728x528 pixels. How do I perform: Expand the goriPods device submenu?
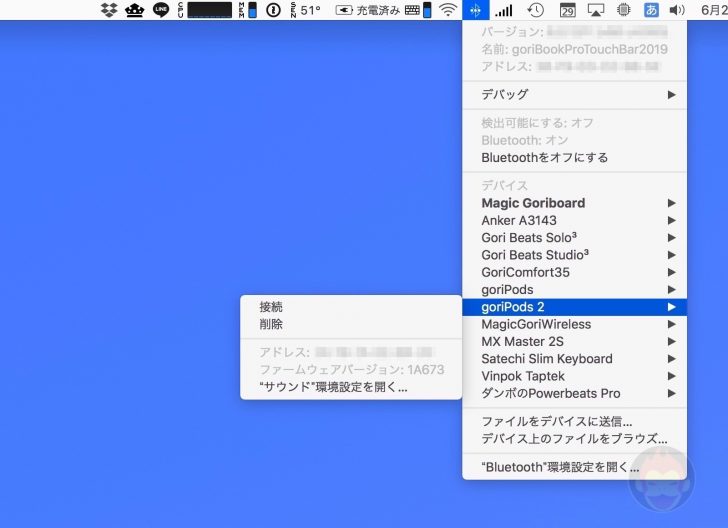(575, 289)
